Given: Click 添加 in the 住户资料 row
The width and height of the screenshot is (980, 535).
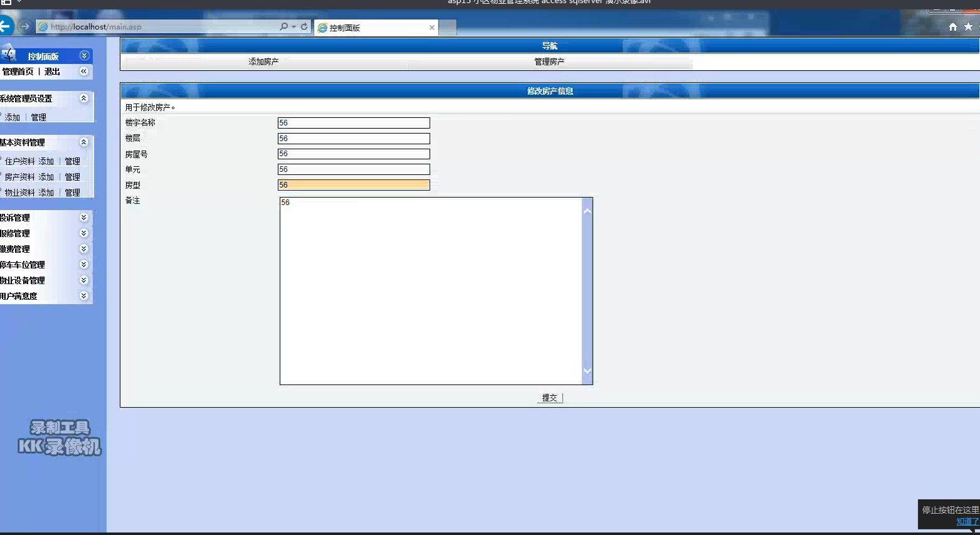Looking at the screenshot, I should pos(46,161).
